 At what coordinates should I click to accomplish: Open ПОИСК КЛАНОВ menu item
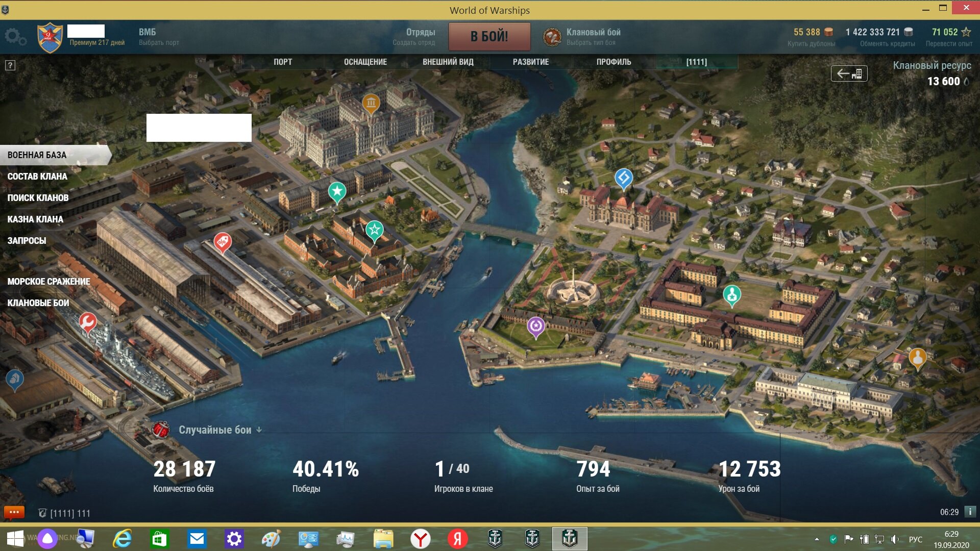click(x=38, y=198)
